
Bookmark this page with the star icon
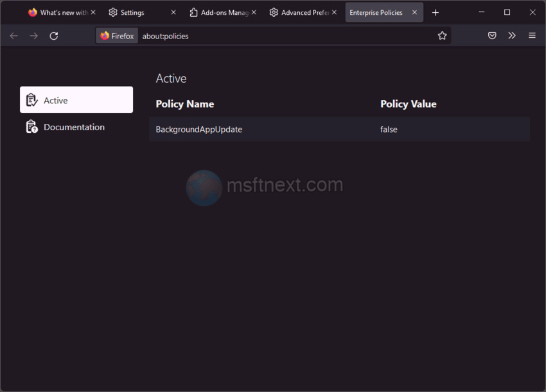point(442,36)
